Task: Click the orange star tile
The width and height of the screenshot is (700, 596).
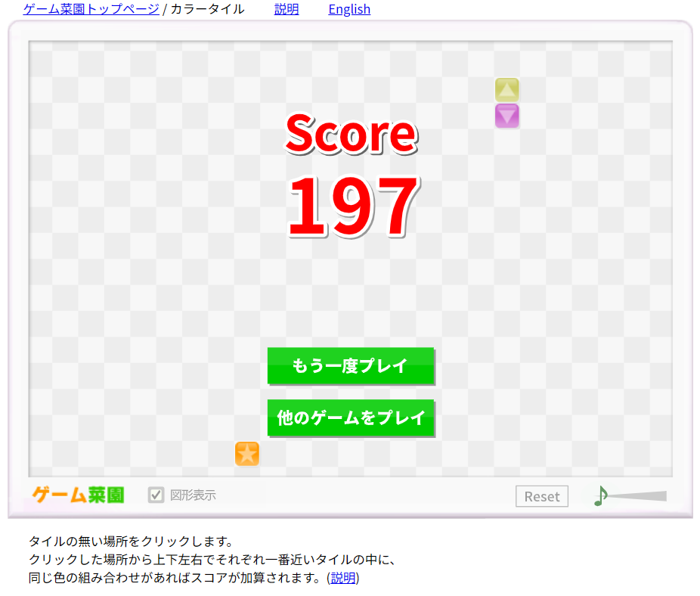Action: coord(247,454)
